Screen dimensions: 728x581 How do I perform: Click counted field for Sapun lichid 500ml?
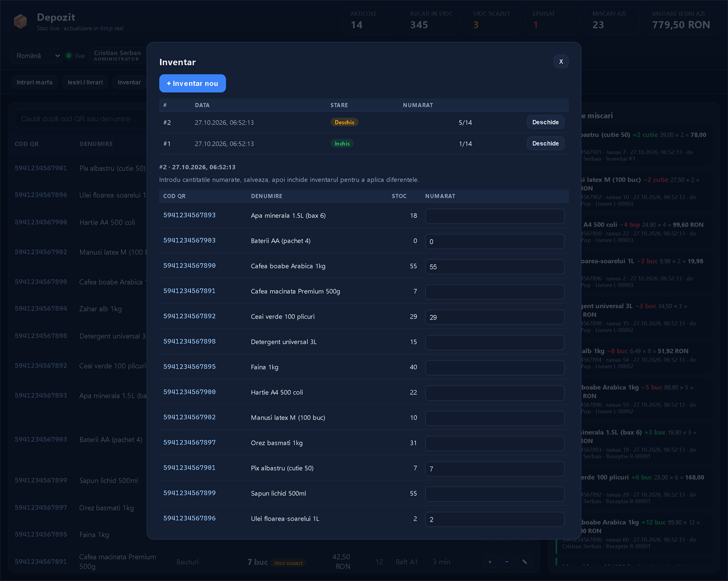pyautogui.click(x=495, y=494)
